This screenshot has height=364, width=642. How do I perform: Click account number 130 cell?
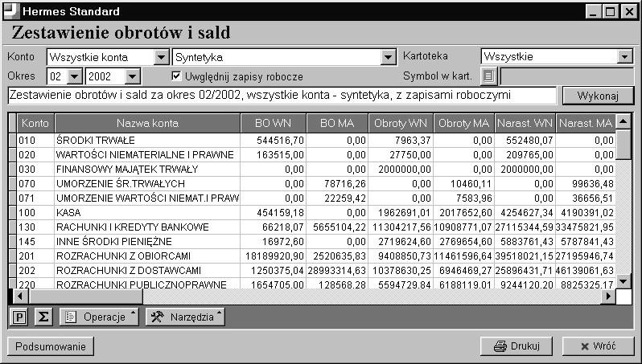click(35, 227)
